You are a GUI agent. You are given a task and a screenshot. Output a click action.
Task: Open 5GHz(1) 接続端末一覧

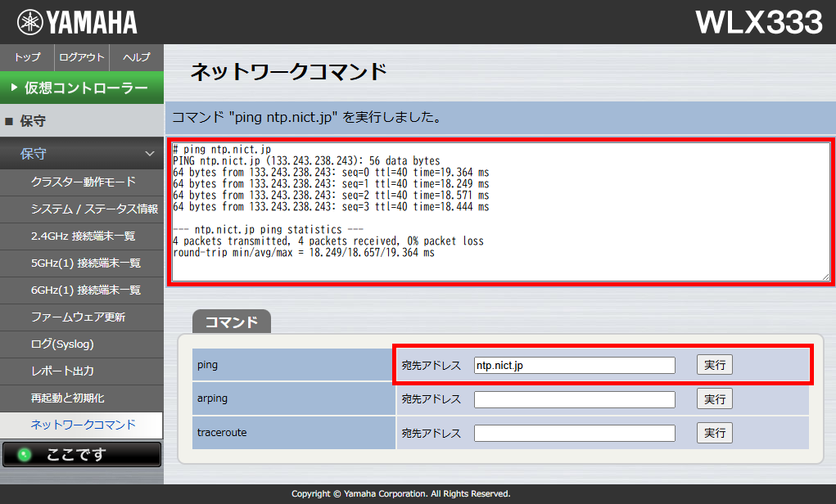[x=82, y=263]
